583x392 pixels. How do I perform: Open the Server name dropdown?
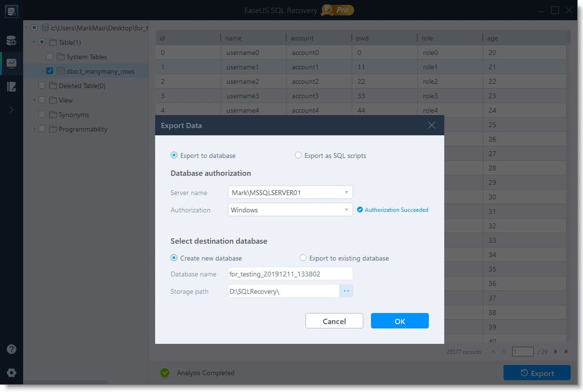pos(290,193)
